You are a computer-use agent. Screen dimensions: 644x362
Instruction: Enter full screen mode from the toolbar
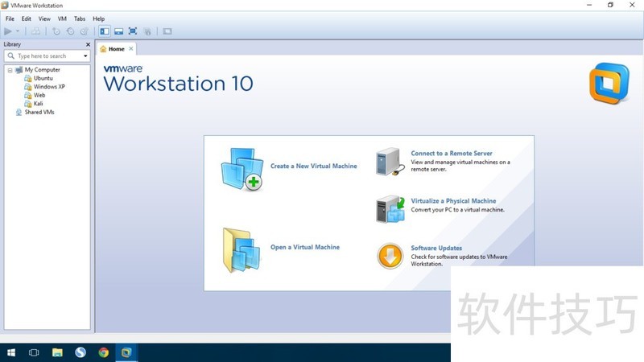click(133, 31)
